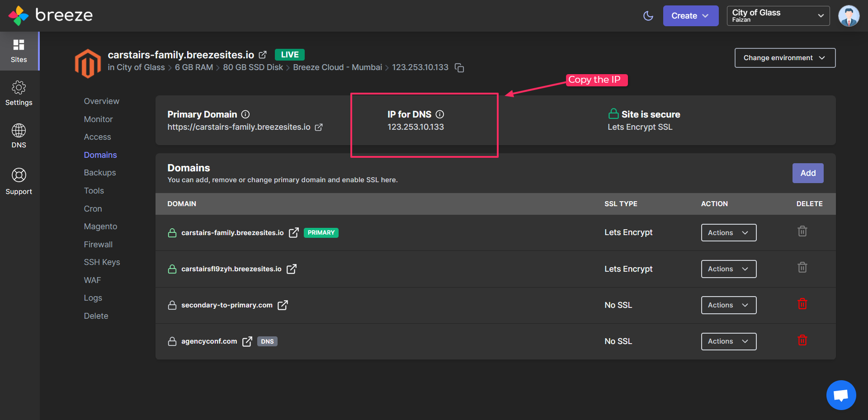This screenshot has height=420, width=868.
Task: Open the SSH Keys section
Action: coord(102,262)
